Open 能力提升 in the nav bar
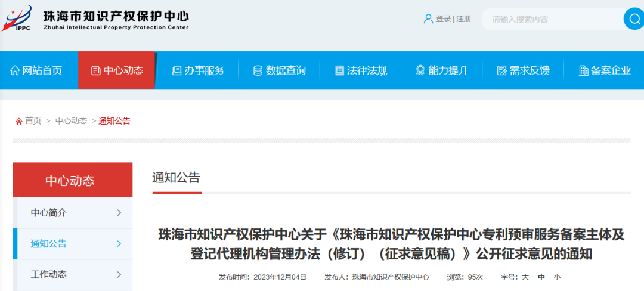The height and width of the screenshot is (291, 644). [442, 70]
